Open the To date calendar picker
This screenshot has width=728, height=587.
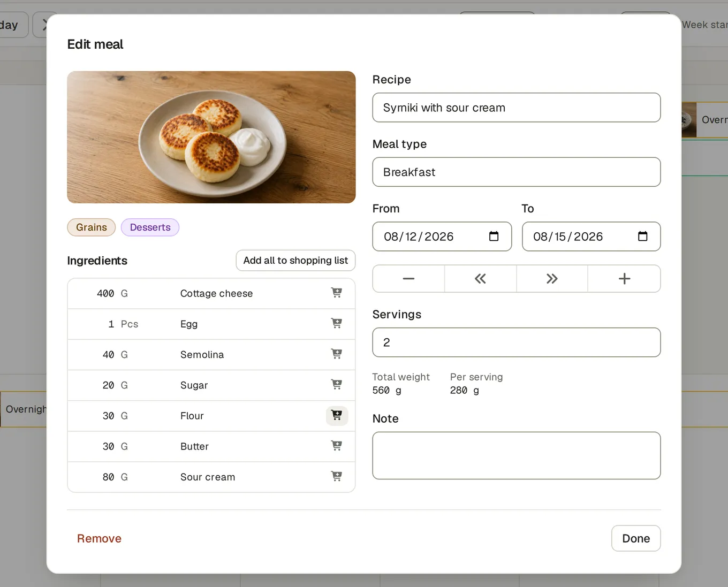tap(643, 236)
